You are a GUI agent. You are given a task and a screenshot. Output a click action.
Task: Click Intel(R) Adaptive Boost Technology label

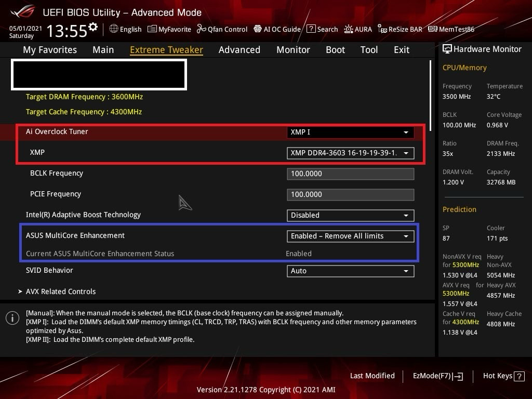[84, 215]
